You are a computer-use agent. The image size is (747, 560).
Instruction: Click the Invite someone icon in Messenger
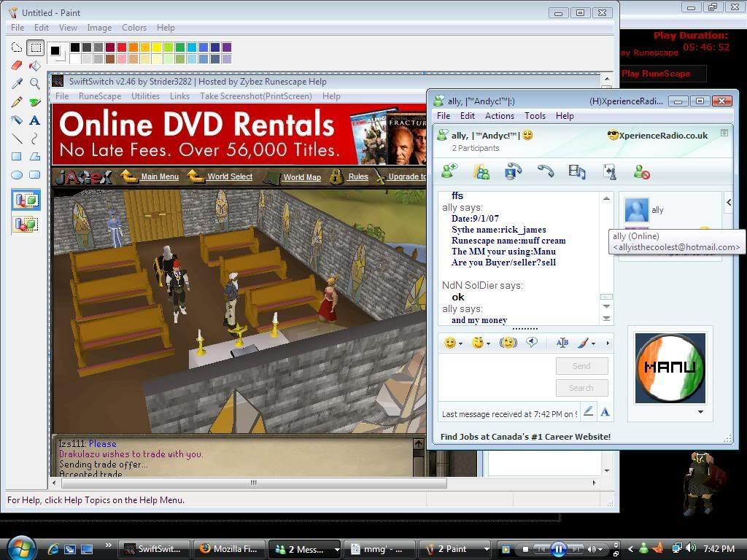(x=449, y=171)
